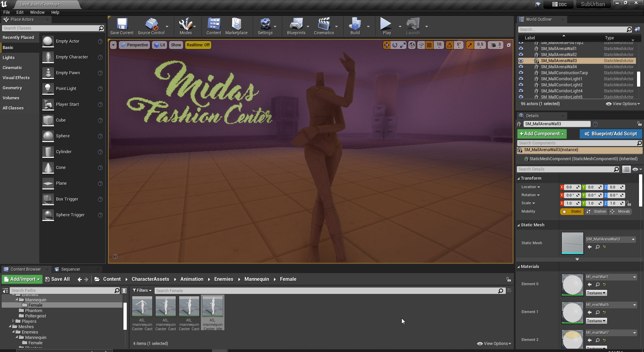The height and width of the screenshot is (352, 644).
Task: Hide SM_MallArenaWall3 using its eye icon
Action: click(x=521, y=61)
